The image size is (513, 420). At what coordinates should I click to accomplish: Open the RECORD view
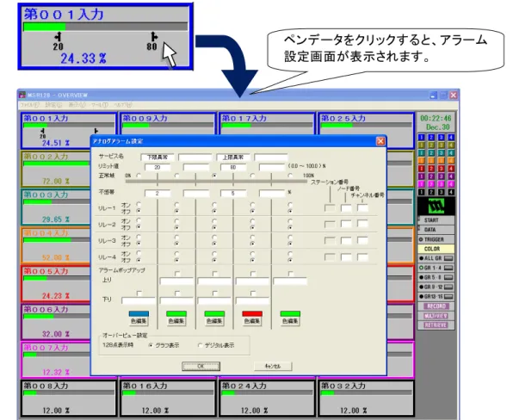pos(436,306)
